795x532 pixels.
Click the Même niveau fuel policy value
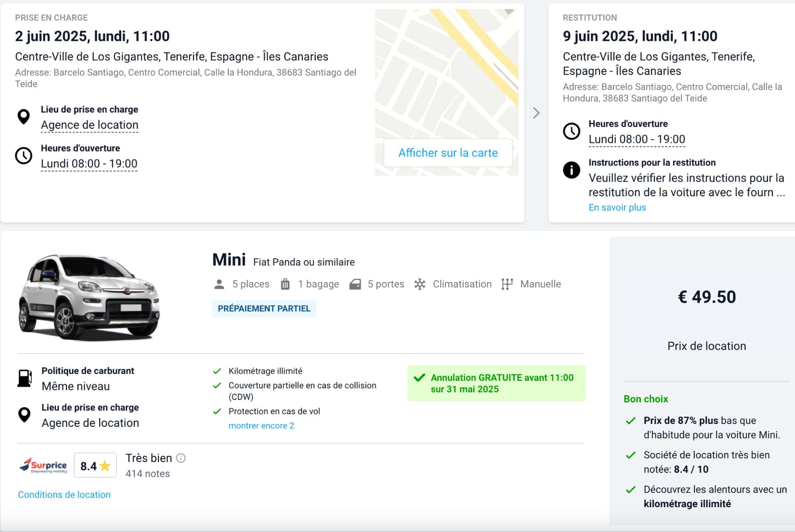point(76,387)
